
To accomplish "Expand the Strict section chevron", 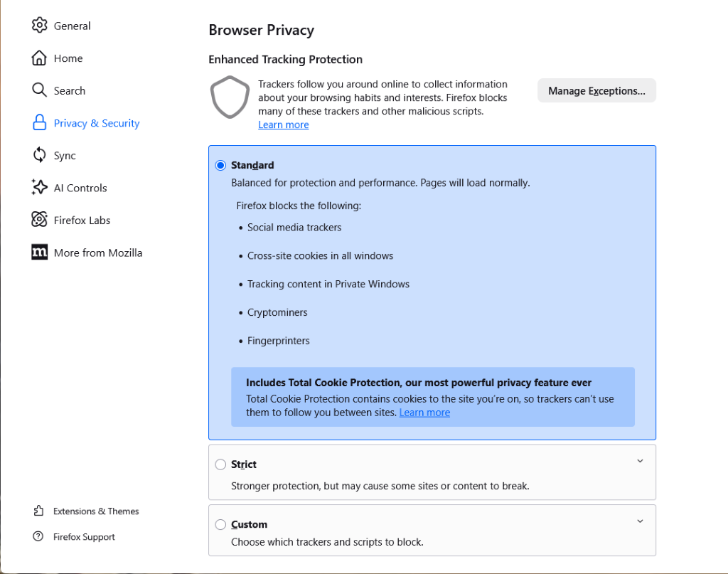I will pyautogui.click(x=640, y=461).
